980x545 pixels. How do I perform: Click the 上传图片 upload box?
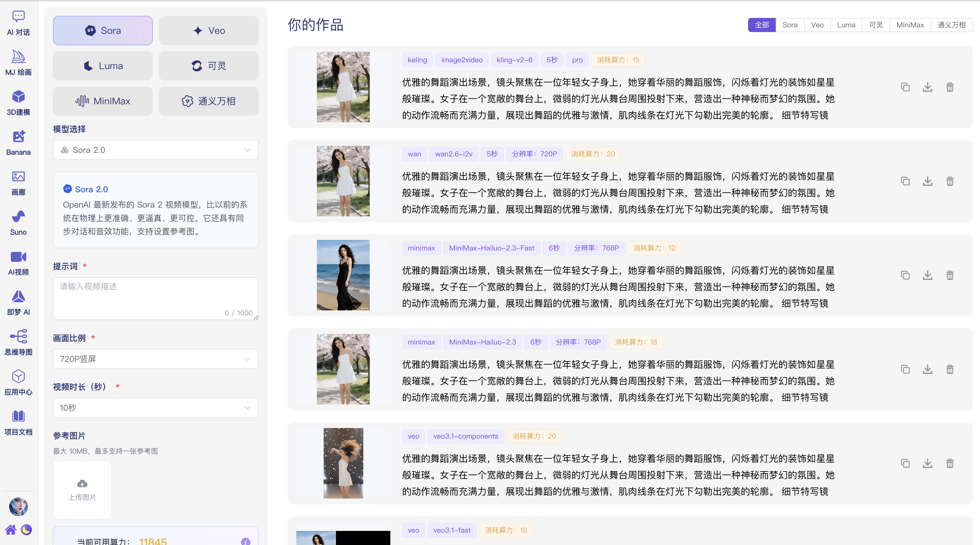82,490
